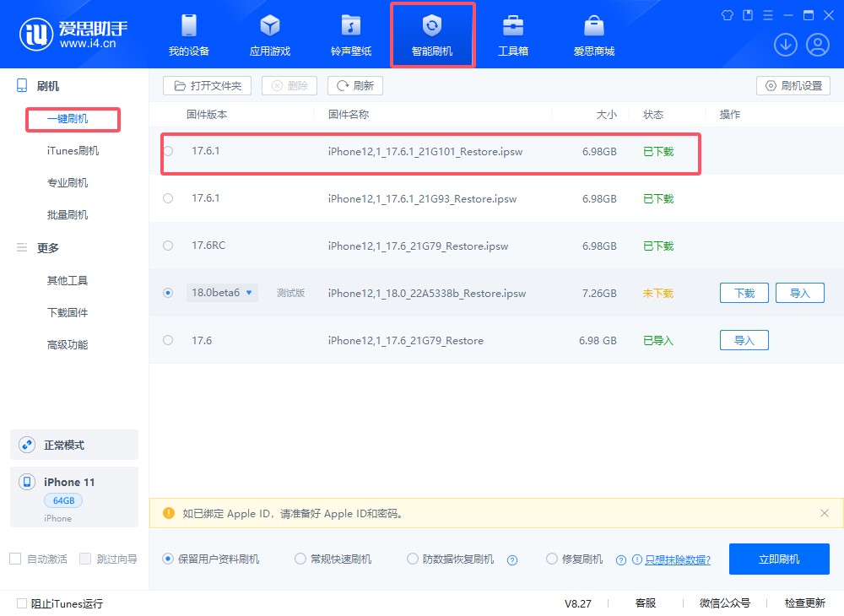The image size is (844, 616).
Task: Open 微信公众号 link in status bar
Action: (724, 603)
